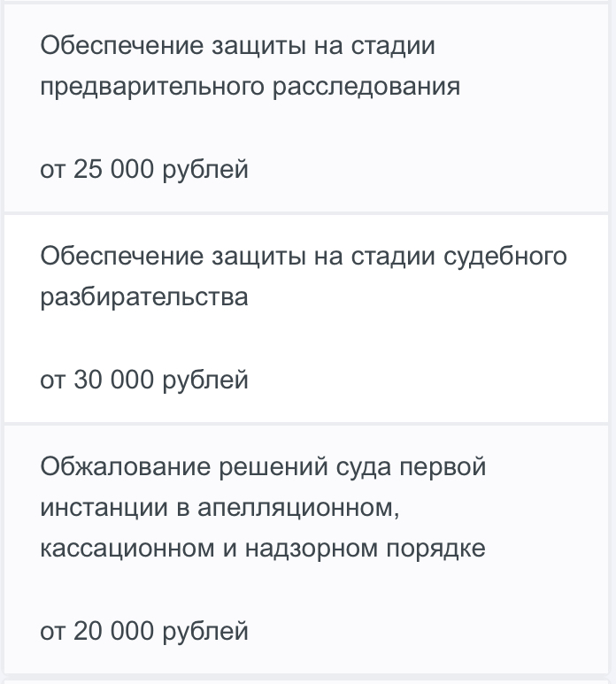The height and width of the screenshot is (684, 616).
Task: Click the line 'кассационном и надзорном порядке'
Action: coord(263,549)
